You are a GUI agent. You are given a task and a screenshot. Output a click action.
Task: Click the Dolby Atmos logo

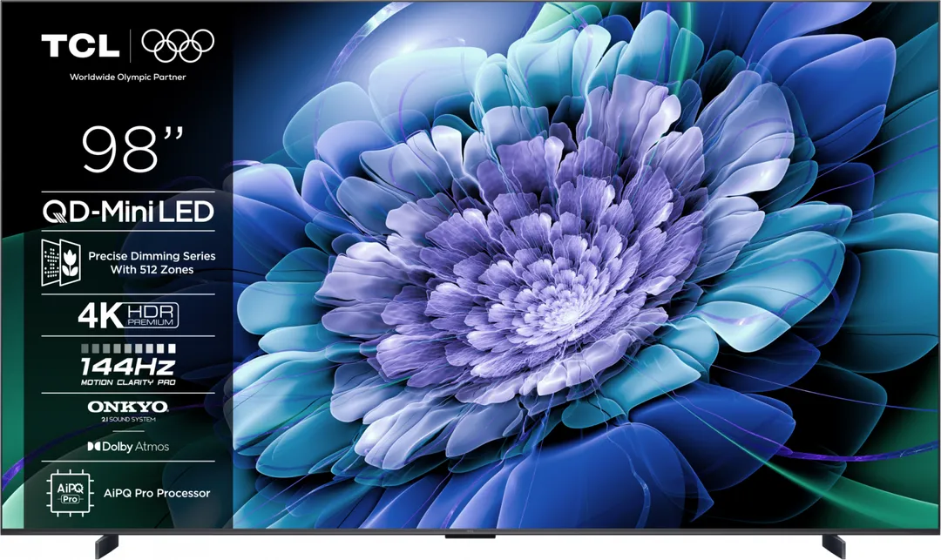pyautogui.click(x=128, y=446)
